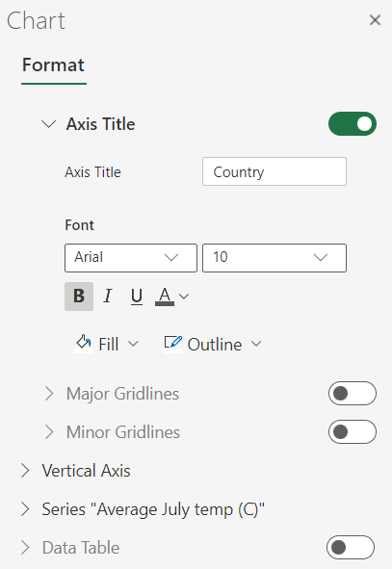Open font color dropdown arrow

184,297
